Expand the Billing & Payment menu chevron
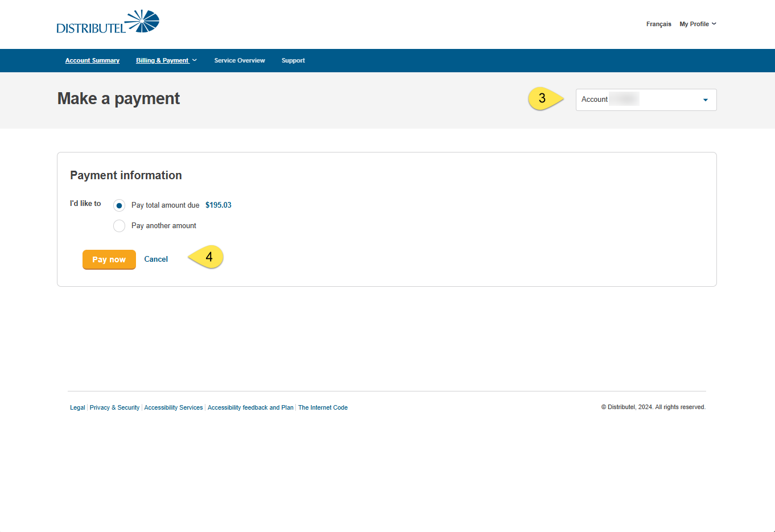 click(x=195, y=60)
